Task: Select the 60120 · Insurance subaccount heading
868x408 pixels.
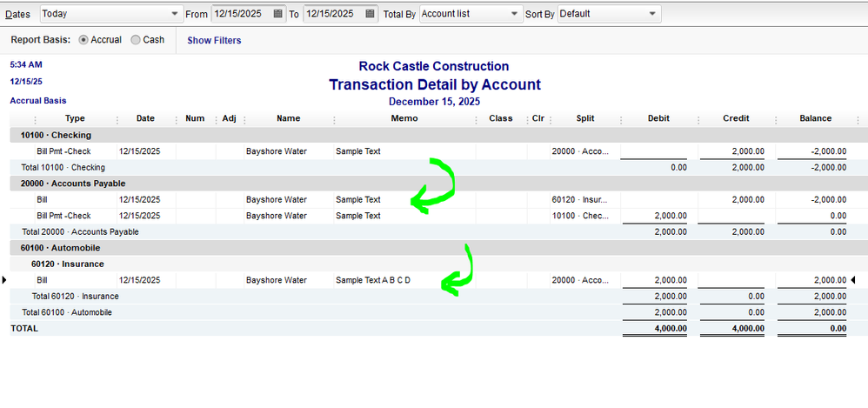Action: point(68,264)
